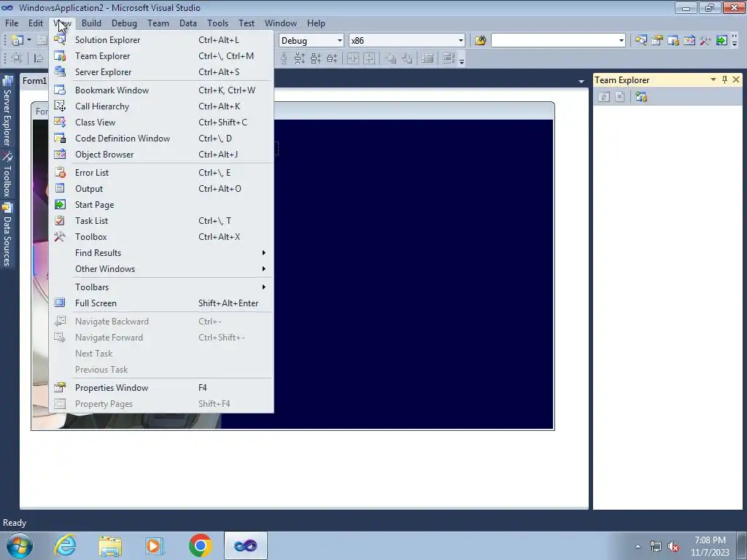Show the Toolbox side tab
The image size is (747, 560).
point(7,174)
